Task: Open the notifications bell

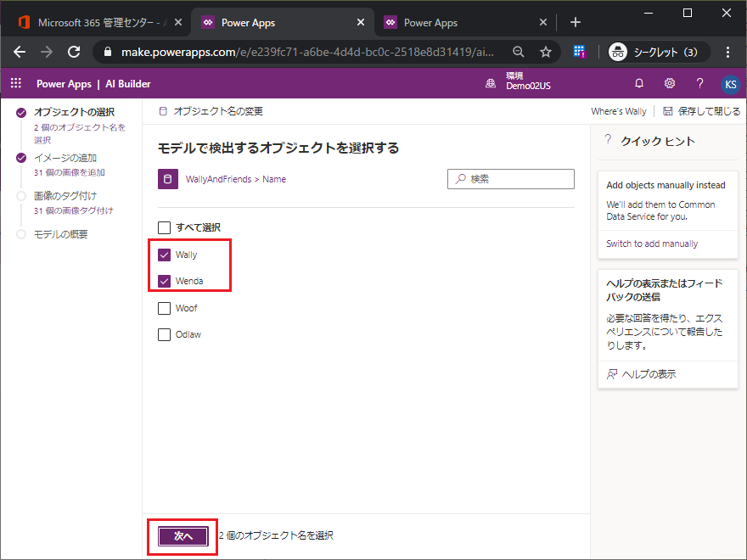Action: (x=639, y=84)
